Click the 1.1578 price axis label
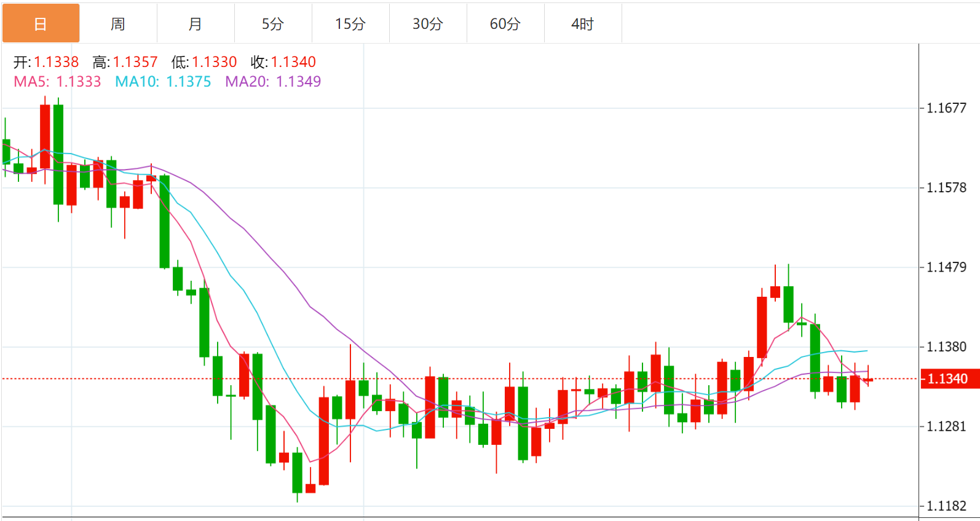The width and height of the screenshot is (980, 521). click(946, 188)
